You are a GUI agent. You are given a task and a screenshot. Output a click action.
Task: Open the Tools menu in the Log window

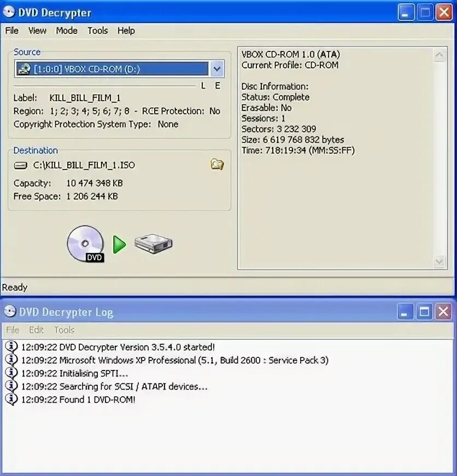(x=65, y=330)
